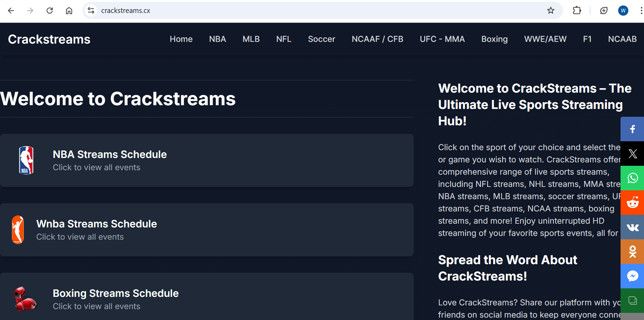
Task: Open the UFC - MMA nav item
Action: click(442, 39)
